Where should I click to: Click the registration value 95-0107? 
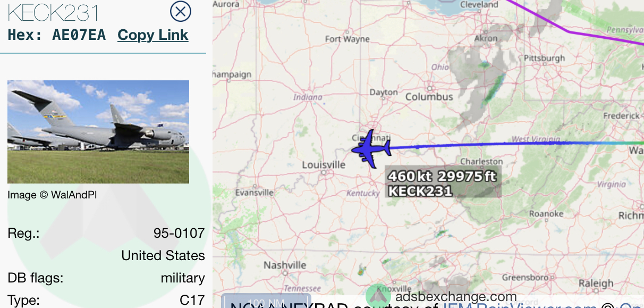[x=179, y=233]
